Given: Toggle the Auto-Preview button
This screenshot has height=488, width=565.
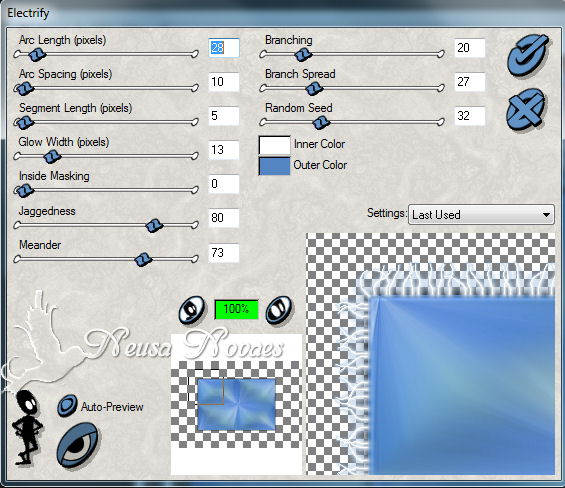Looking at the screenshot, I should 67,406.
